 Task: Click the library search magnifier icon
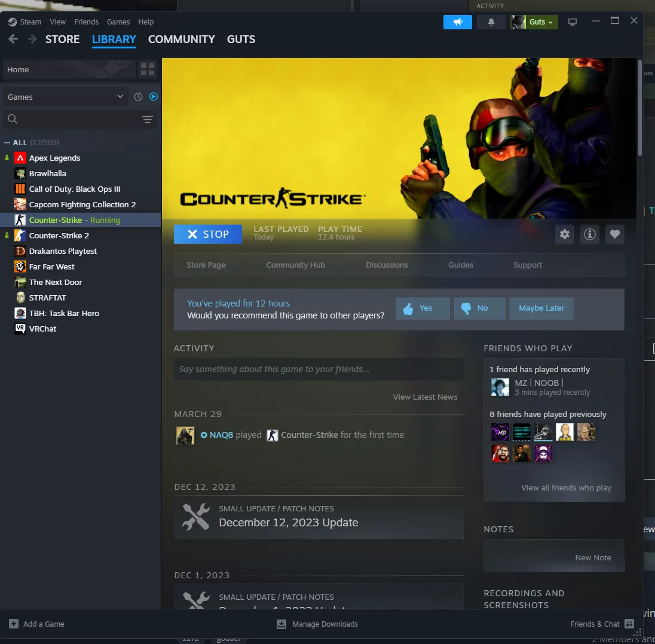coord(13,119)
